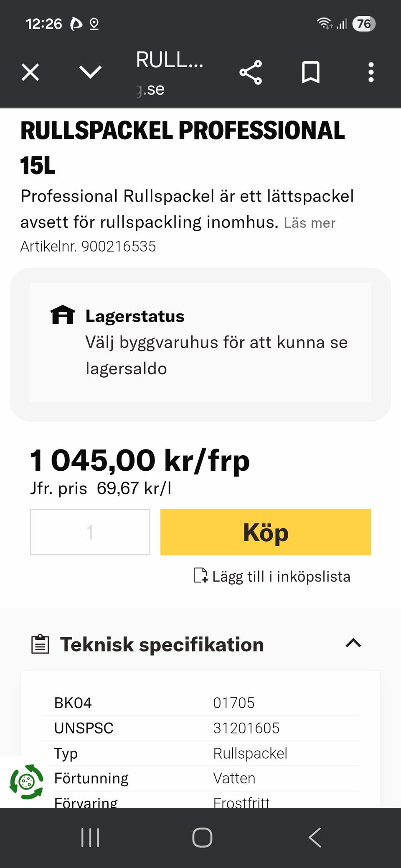The height and width of the screenshot is (868, 401).
Task: Tap the downward chevron in the top bar
Action: click(x=90, y=72)
